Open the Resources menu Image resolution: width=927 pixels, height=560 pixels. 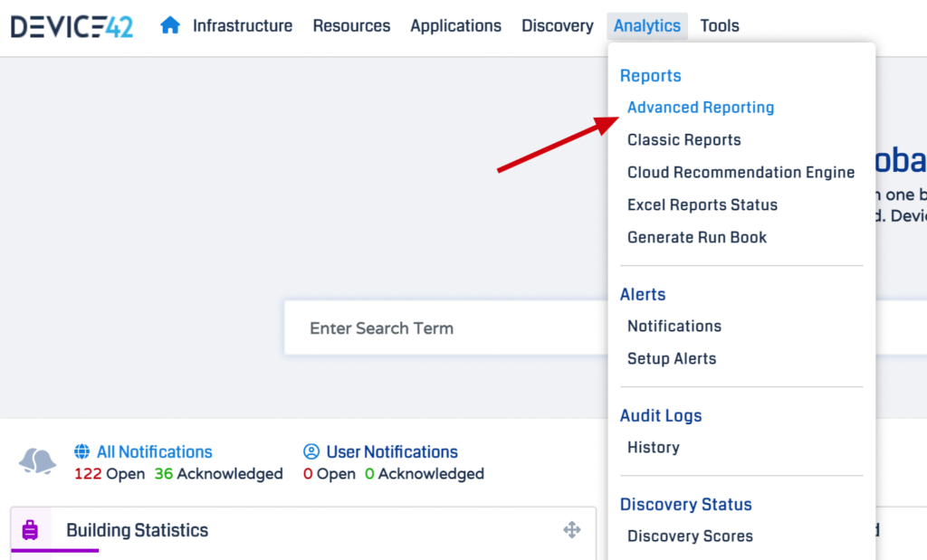click(351, 26)
